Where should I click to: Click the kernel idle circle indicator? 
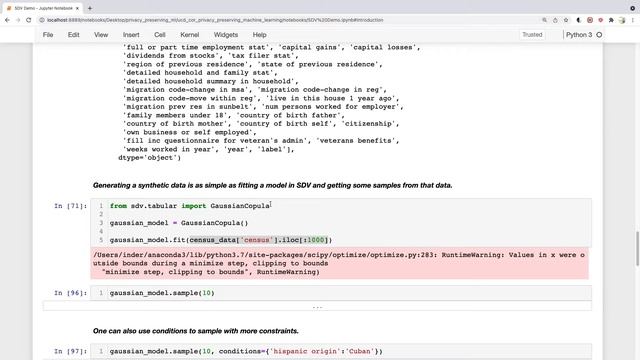click(599, 35)
